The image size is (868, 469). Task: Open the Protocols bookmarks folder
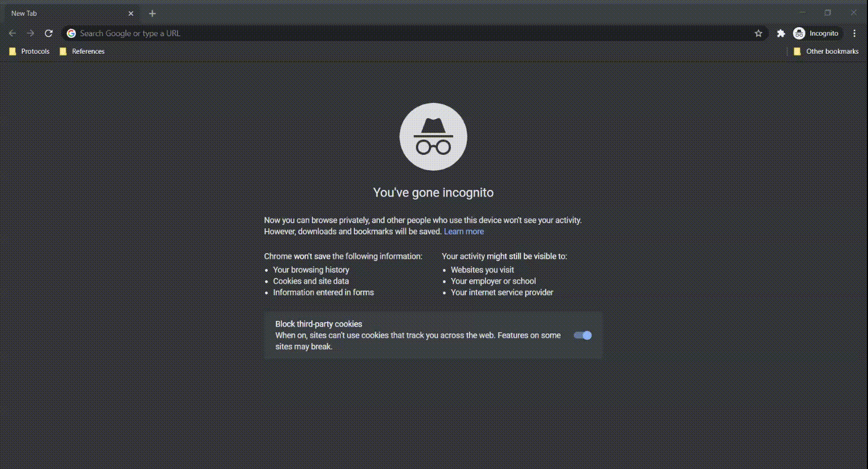[x=29, y=51]
